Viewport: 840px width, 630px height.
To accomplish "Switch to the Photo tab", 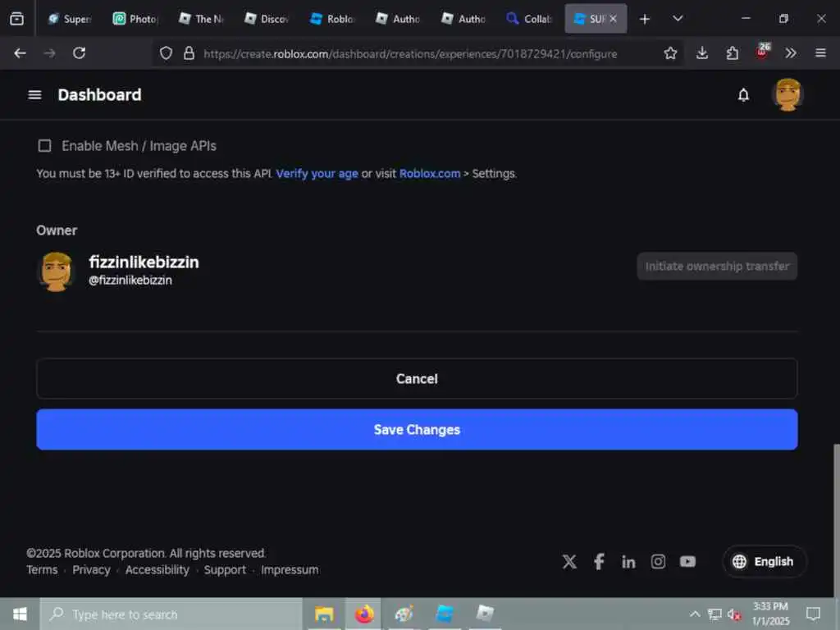I will (x=135, y=19).
